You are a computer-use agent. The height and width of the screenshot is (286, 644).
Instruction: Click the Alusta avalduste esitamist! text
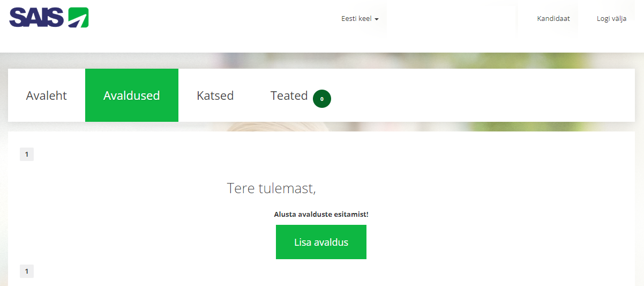(321, 214)
